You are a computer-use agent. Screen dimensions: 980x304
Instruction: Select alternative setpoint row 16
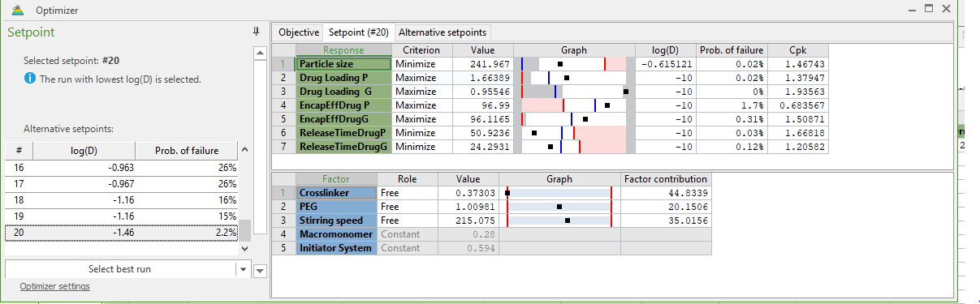(x=122, y=167)
